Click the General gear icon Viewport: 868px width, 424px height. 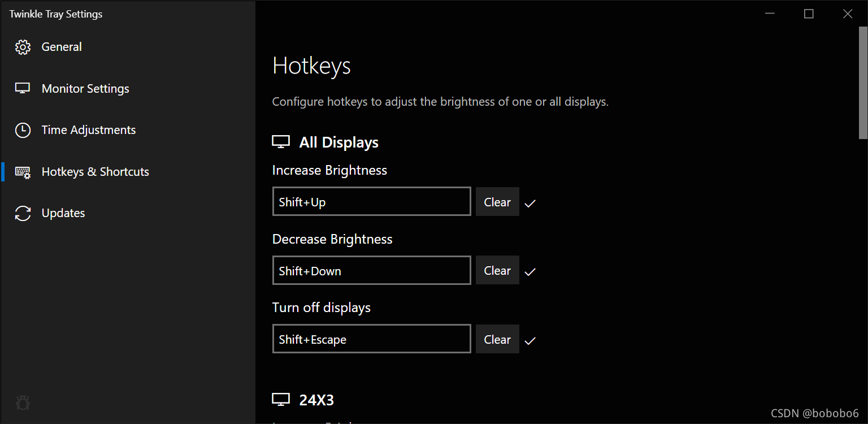(23, 47)
